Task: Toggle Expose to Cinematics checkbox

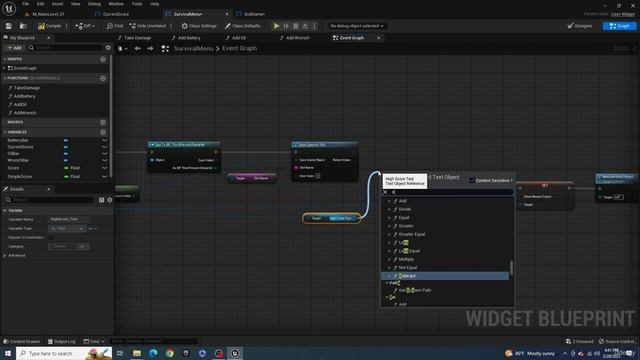Action: 51,238
